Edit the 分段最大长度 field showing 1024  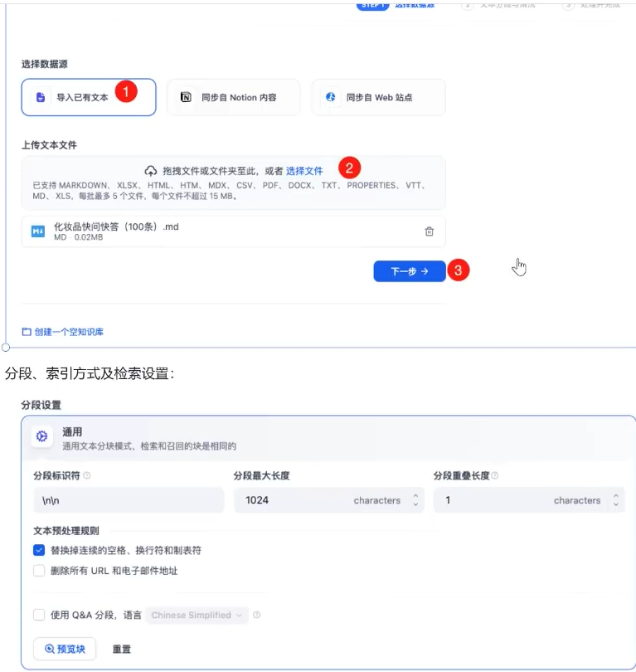pos(329,500)
